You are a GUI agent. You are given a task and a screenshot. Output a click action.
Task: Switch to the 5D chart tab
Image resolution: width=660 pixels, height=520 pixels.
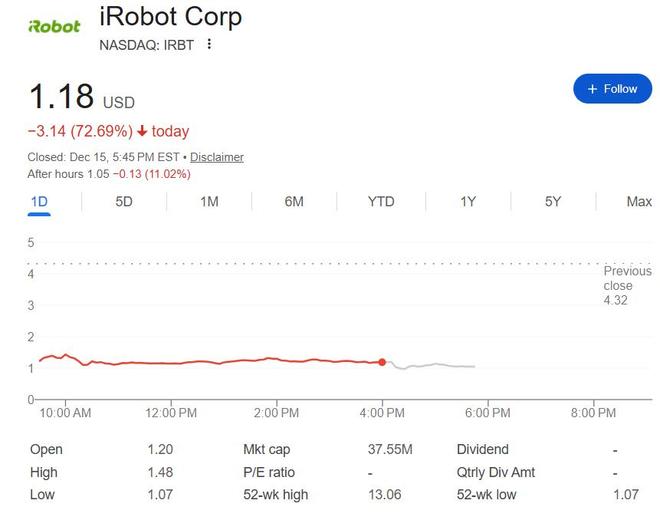[124, 201]
